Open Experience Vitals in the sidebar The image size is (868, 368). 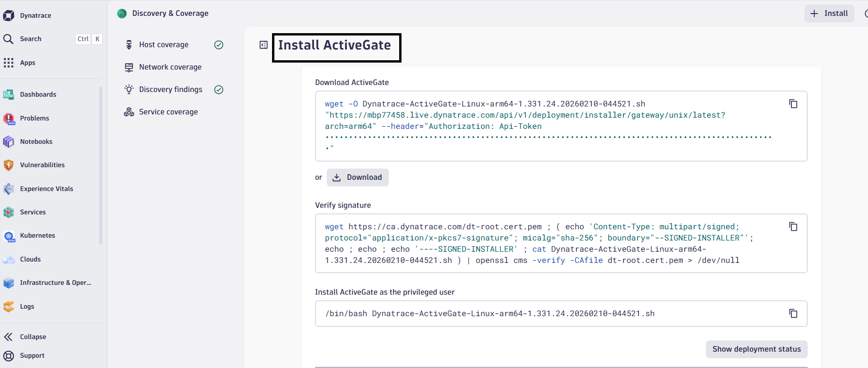47,189
